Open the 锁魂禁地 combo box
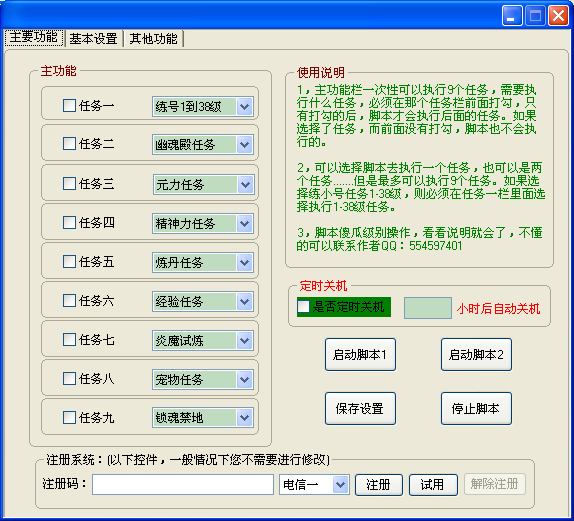574x521 pixels. click(203, 417)
